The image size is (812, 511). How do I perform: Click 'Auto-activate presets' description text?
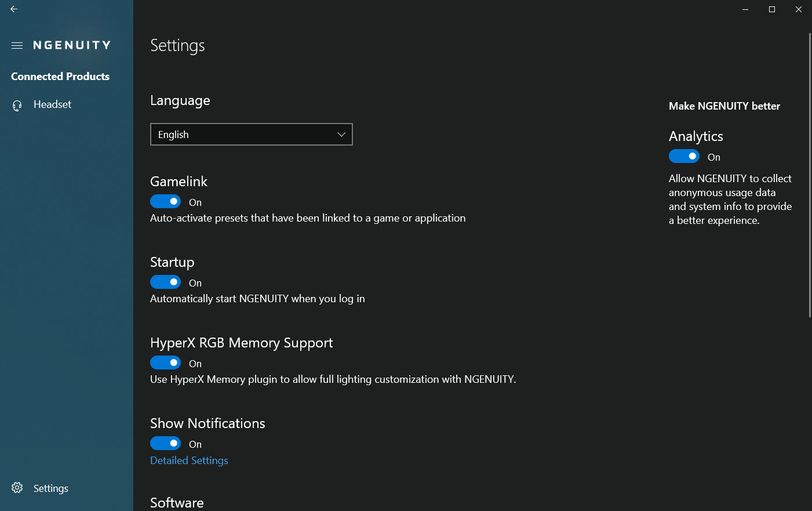click(308, 218)
